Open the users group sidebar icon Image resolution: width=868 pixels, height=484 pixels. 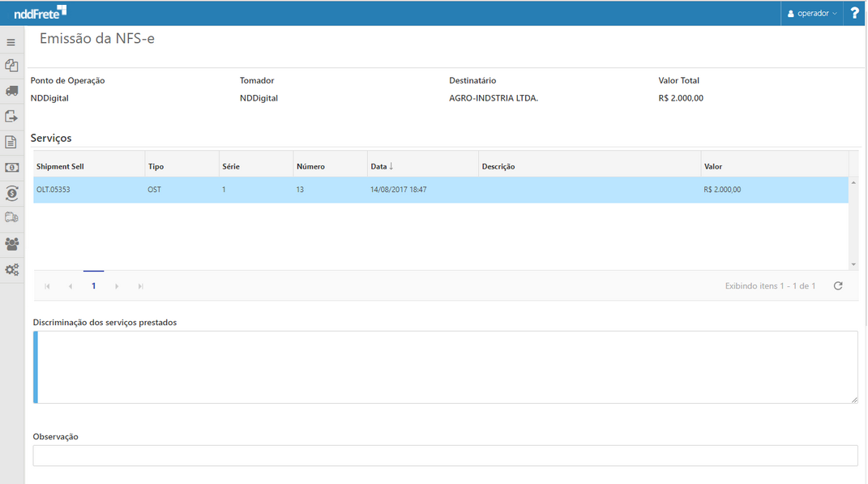click(x=11, y=244)
